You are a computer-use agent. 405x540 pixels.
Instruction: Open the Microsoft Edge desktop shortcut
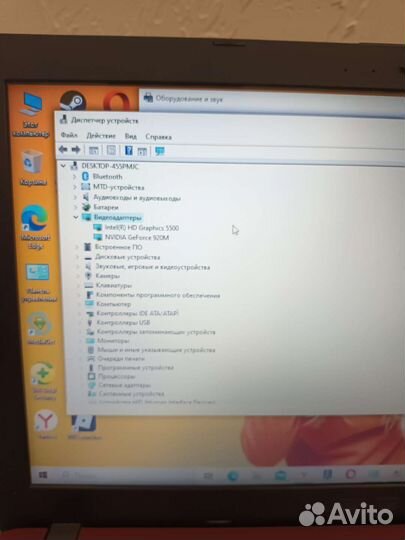point(34,227)
